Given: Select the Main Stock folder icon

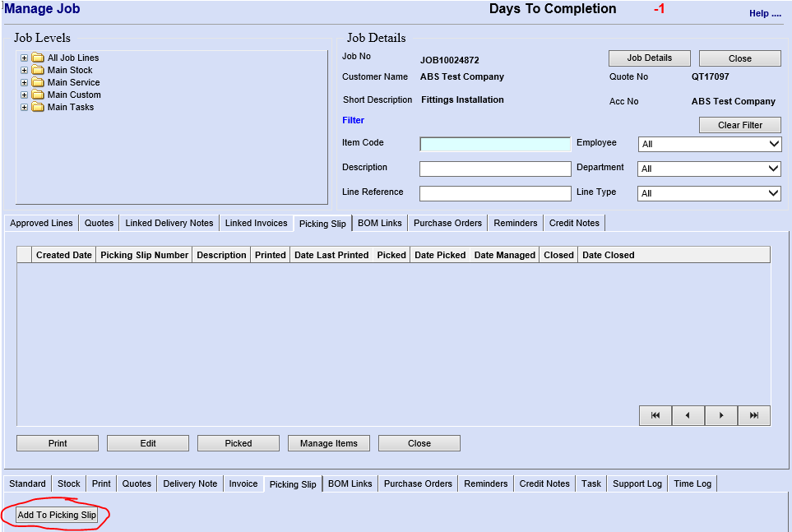Looking at the screenshot, I should point(38,71).
